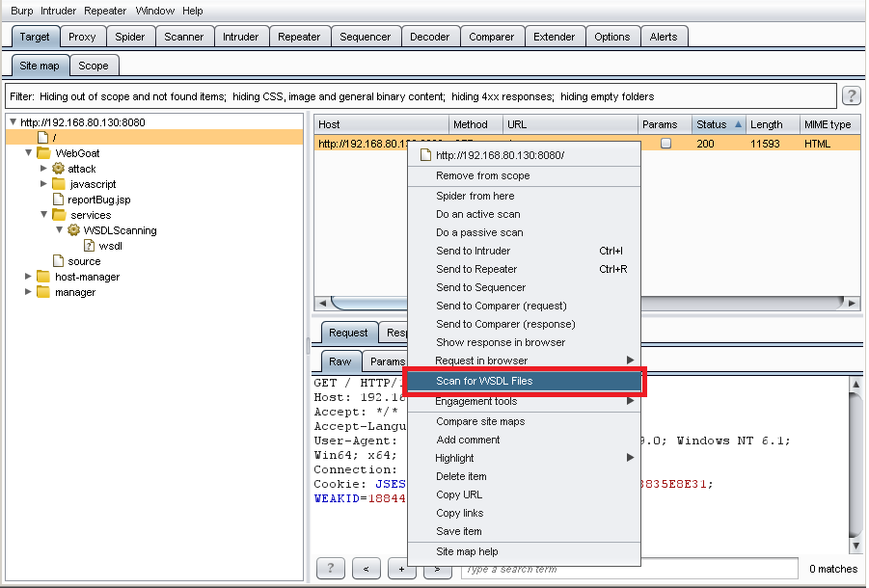Switch to the Sequencer tab
The height and width of the screenshot is (588, 869).
pos(367,36)
